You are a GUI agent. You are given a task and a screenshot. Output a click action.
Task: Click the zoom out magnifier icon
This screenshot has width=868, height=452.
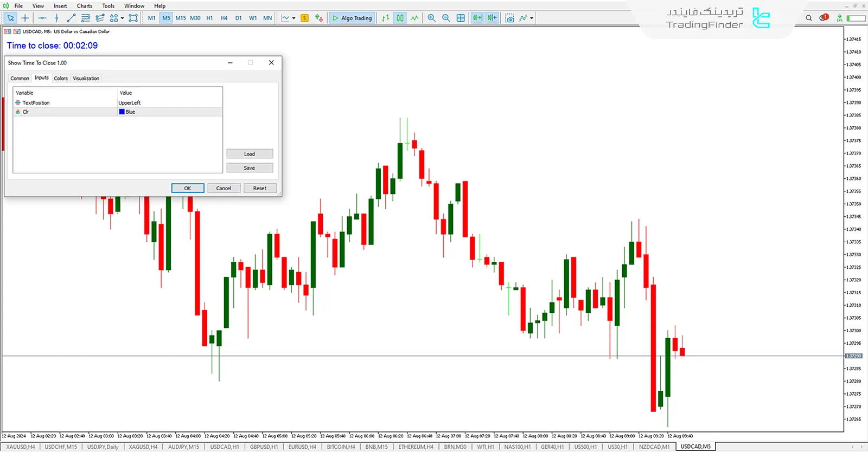coord(446,18)
